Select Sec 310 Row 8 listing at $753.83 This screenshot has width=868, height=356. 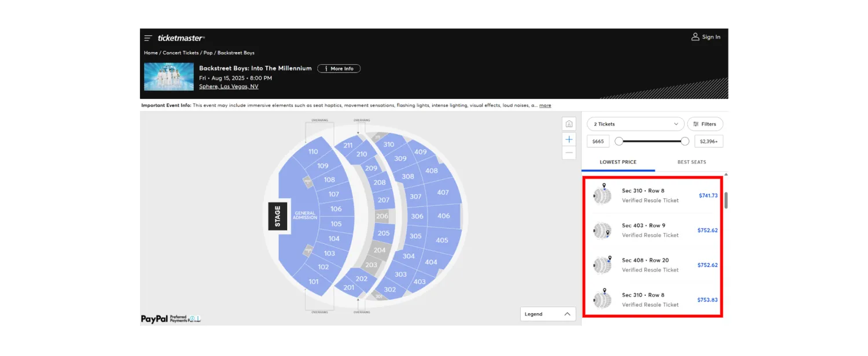point(653,300)
